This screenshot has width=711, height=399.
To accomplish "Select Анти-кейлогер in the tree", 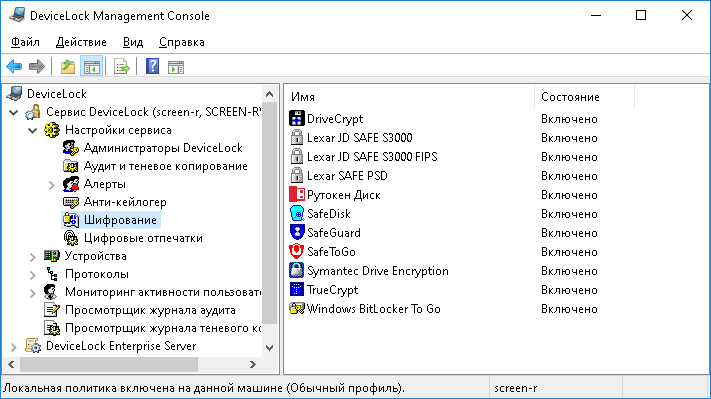I will [125, 202].
